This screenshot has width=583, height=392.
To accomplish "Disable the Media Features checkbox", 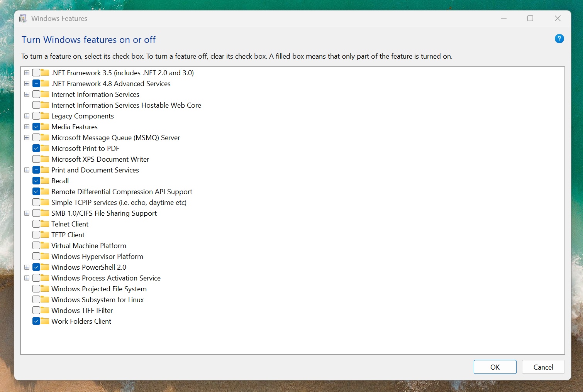I will tap(37, 127).
